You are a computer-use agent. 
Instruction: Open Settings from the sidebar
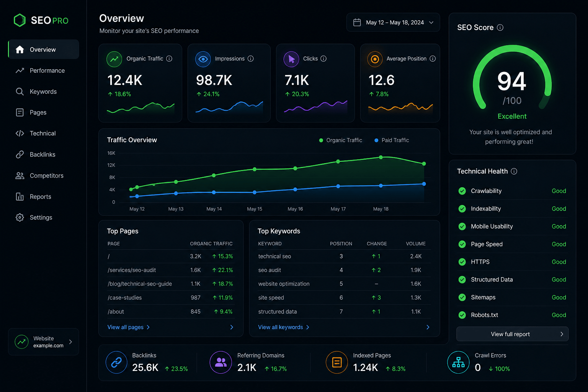[x=44, y=217]
